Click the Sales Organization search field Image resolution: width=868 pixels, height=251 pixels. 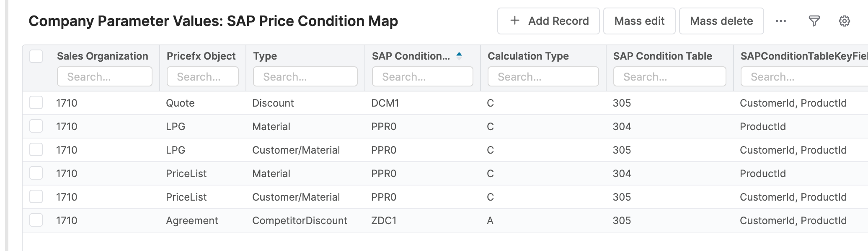tap(105, 76)
